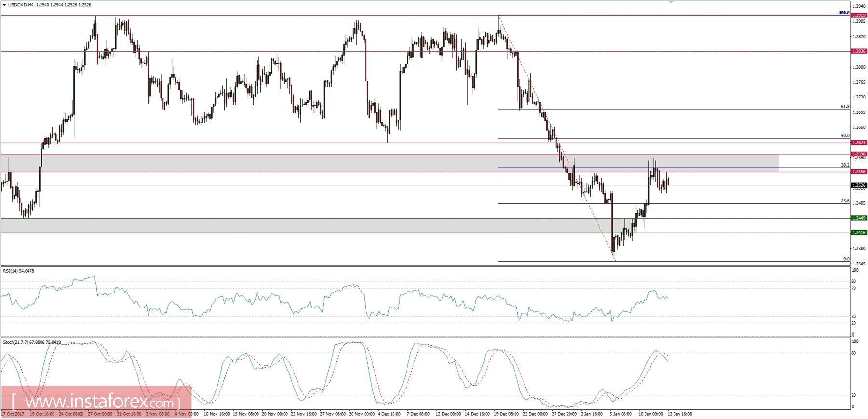Click the 1.2836 red price label
The width and height of the screenshot is (868, 419).
858,51
